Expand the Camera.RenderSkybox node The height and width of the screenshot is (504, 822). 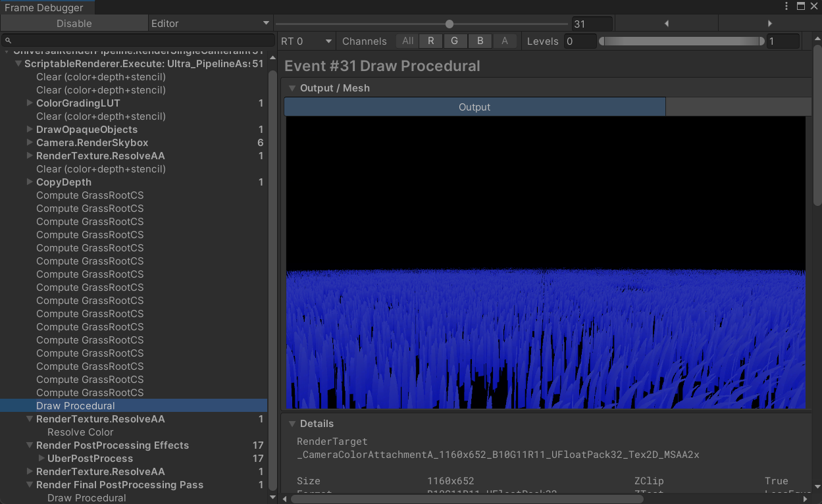(x=30, y=143)
